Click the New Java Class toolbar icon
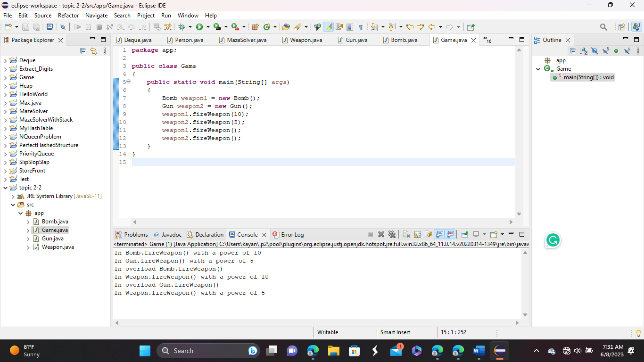Viewport: 644px width, 362px height. (267, 27)
